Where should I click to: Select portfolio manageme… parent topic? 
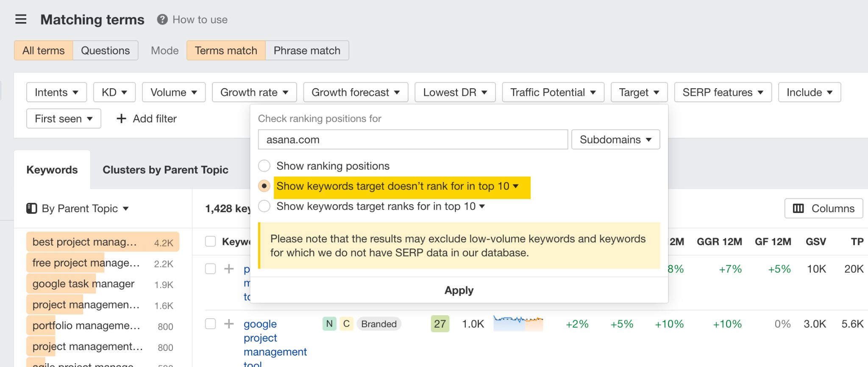[x=103, y=325]
